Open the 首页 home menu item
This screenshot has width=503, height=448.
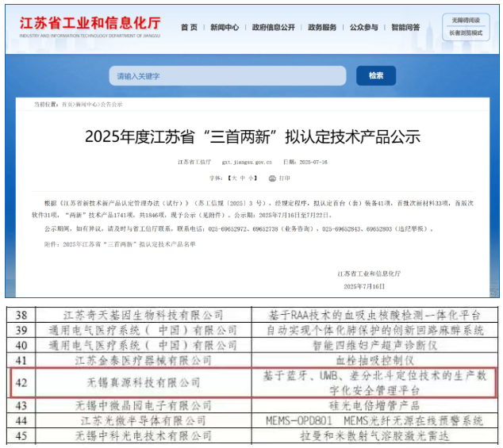click(x=189, y=28)
